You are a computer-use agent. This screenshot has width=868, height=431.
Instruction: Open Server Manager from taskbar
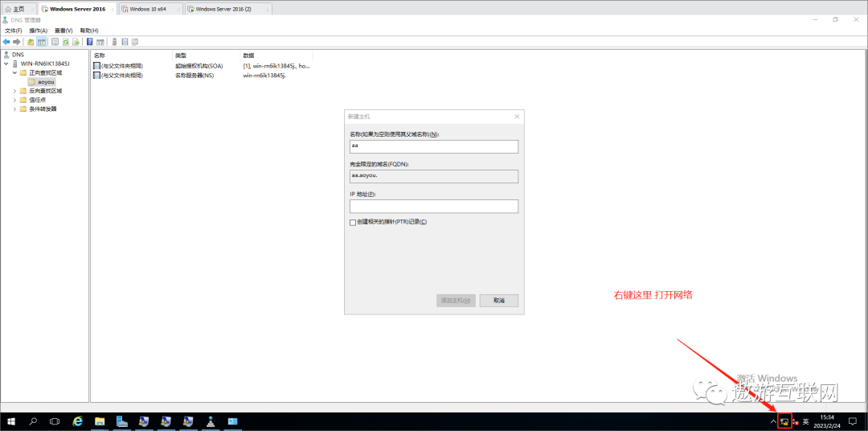point(122,421)
